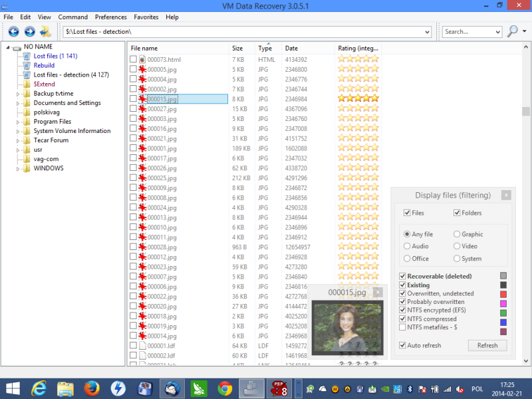This screenshot has height=399, width=532.
Task: Expand the WINDOWS folder node
Action: [x=18, y=169]
